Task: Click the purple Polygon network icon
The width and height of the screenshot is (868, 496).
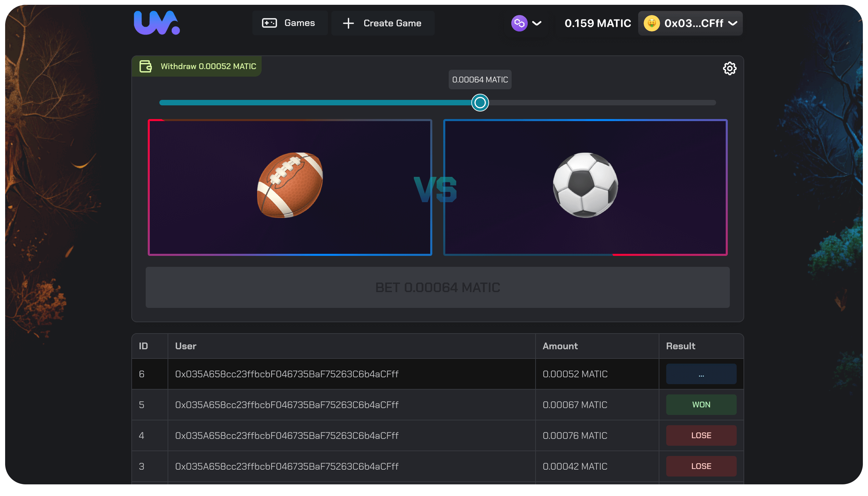Action: (x=519, y=23)
